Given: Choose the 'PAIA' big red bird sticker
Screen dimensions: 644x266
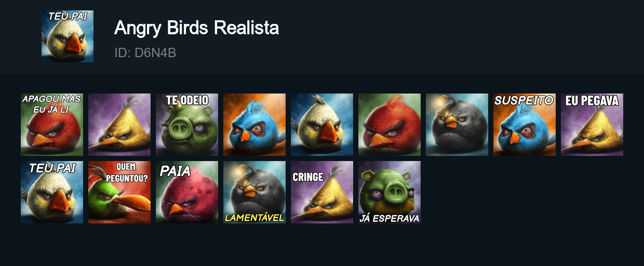Looking at the screenshot, I should (x=187, y=192).
